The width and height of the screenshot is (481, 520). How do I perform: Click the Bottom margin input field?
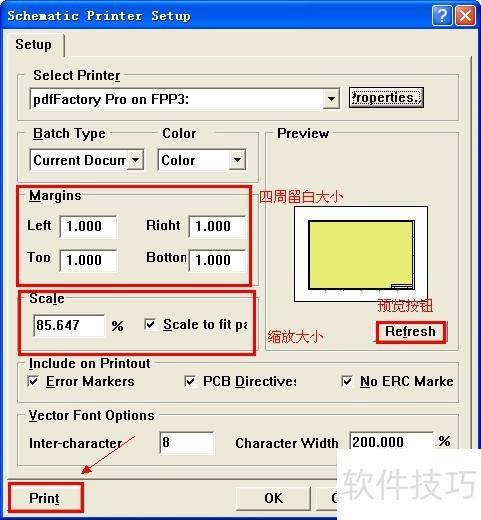pyautogui.click(x=217, y=260)
